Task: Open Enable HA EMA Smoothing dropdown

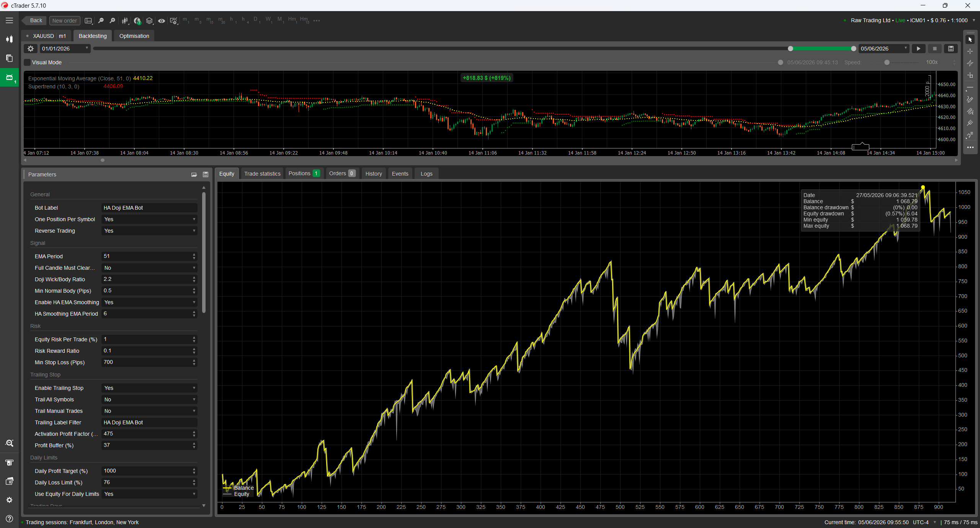Action: coord(149,302)
